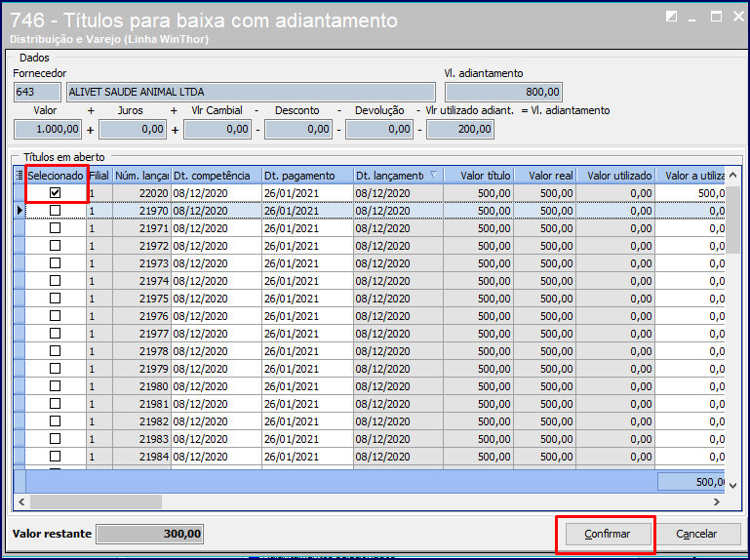Click the Dt. competência column header
Screen dimensions: 750x560
click(x=217, y=176)
